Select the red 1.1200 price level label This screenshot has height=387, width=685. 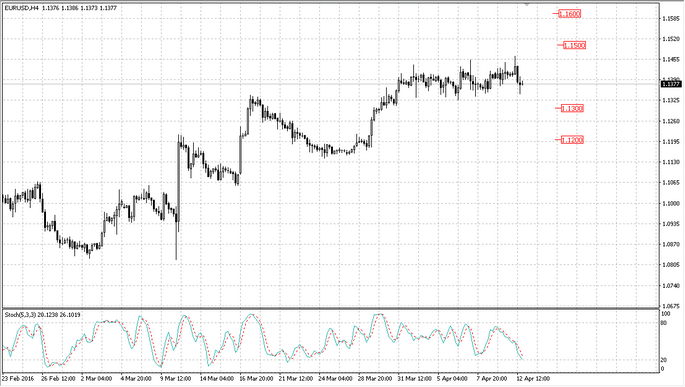tap(572, 140)
